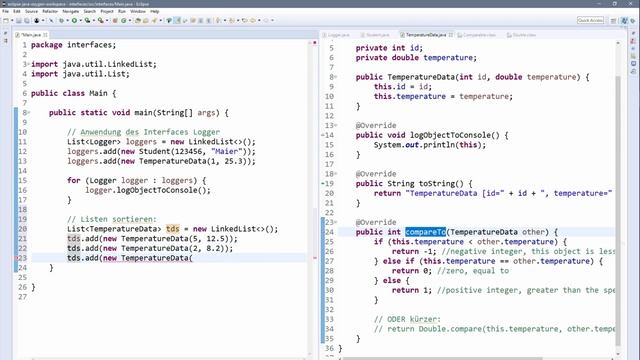Viewport: 640px width, 360px height.
Task: Run the program with green Run icon
Action: [x=74, y=20]
